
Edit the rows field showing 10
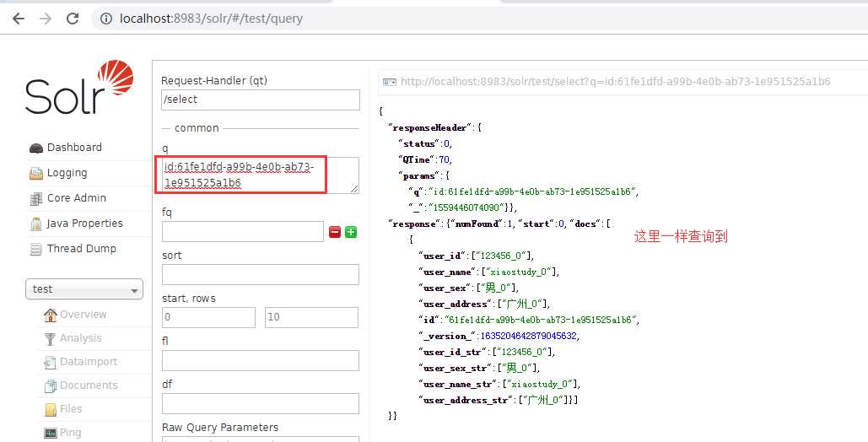pos(311,317)
